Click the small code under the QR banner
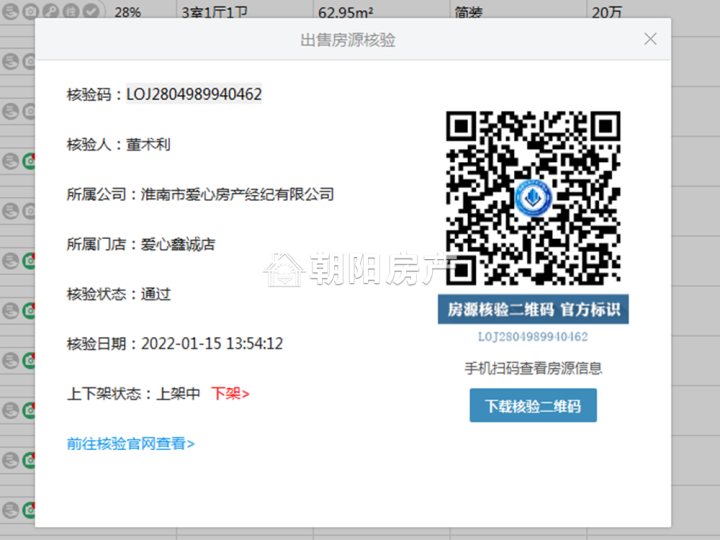 (533, 337)
